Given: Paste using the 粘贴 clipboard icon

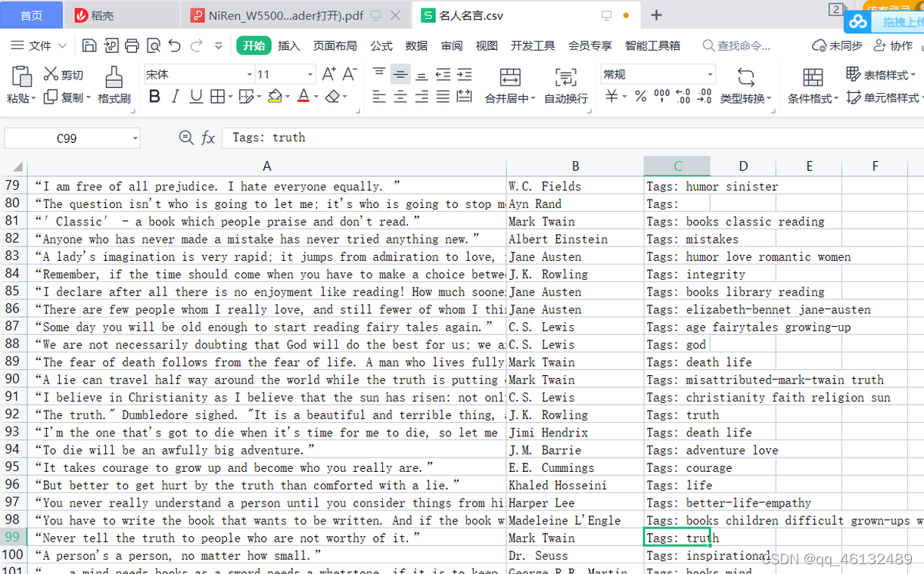Looking at the screenshot, I should click(x=21, y=76).
